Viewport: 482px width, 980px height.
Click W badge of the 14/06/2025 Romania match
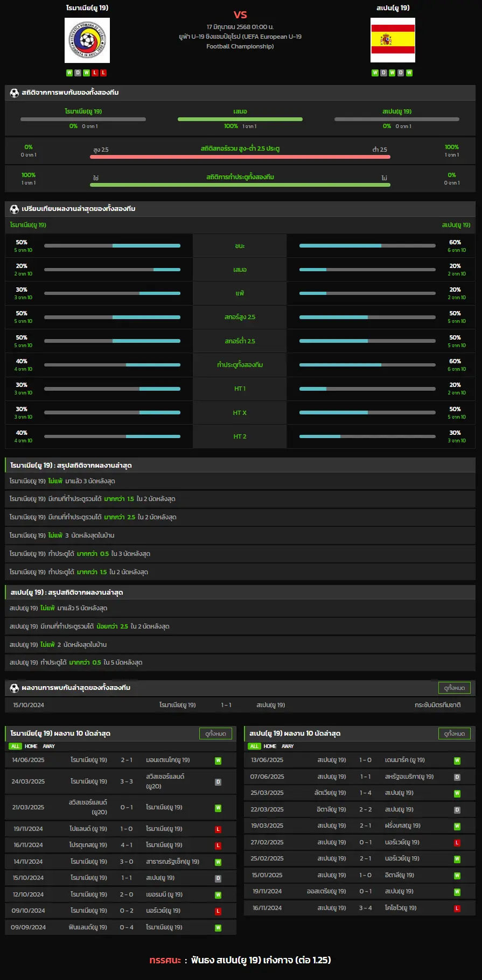218,761
